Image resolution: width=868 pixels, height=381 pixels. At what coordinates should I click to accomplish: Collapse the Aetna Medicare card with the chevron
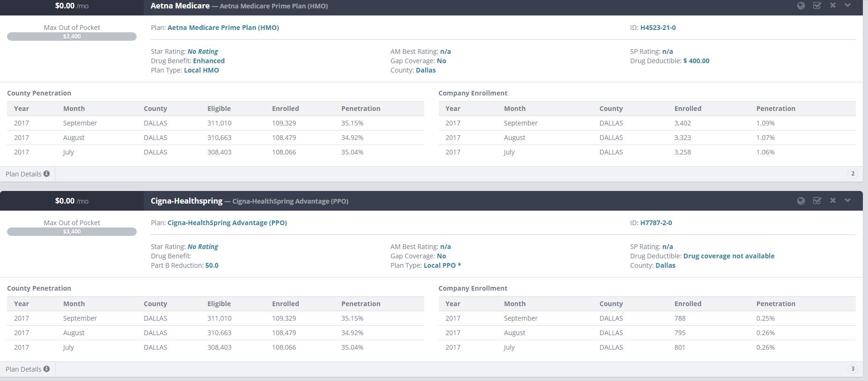coord(848,5)
